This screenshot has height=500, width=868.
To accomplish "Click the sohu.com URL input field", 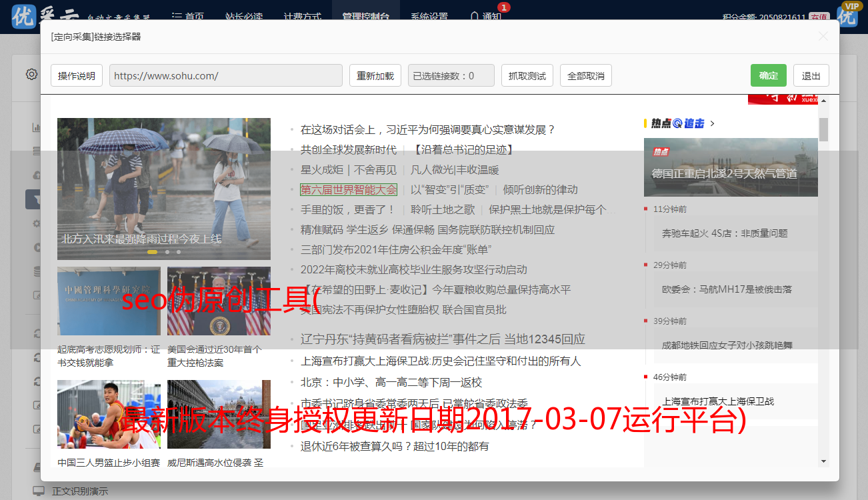I will [x=225, y=75].
